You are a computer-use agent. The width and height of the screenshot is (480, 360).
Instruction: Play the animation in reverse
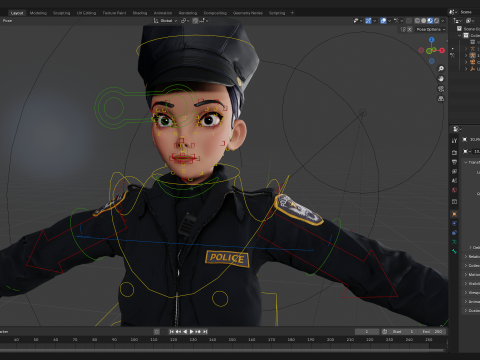(x=185, y=332)
